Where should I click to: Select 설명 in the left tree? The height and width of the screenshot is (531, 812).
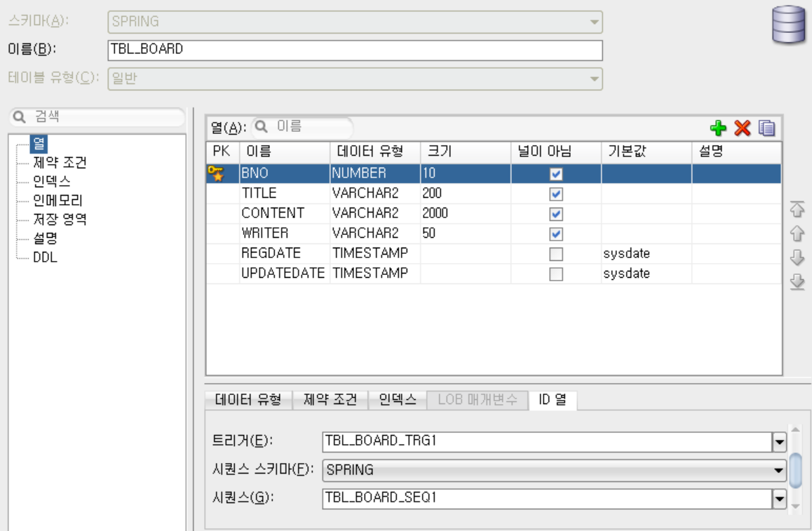tap(45, 238)
